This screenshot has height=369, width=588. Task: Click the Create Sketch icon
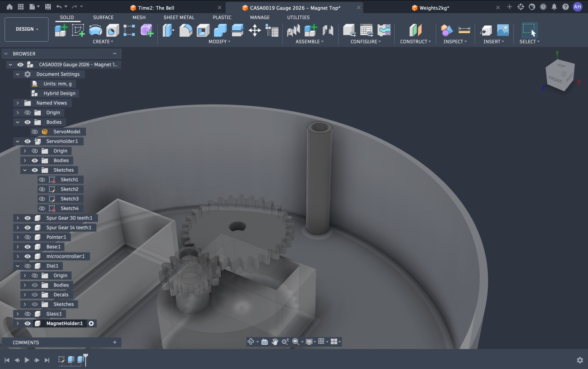tap(78, 30)
